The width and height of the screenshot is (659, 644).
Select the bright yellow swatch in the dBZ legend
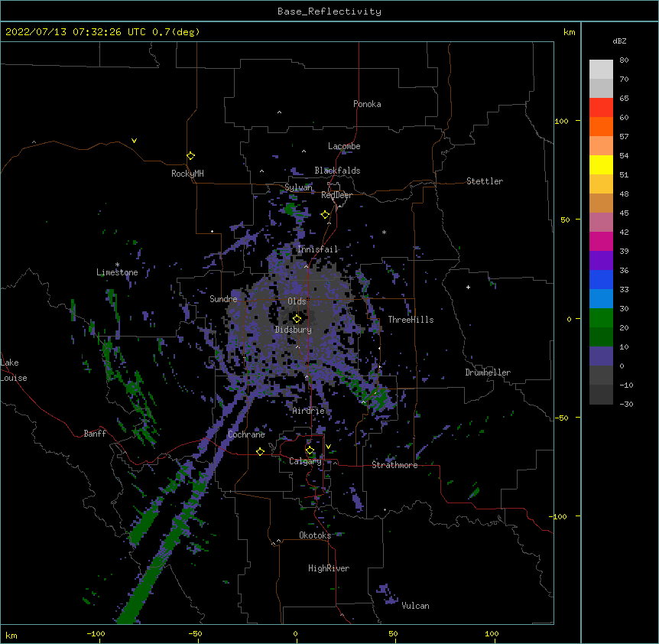(x=601, y=164)
